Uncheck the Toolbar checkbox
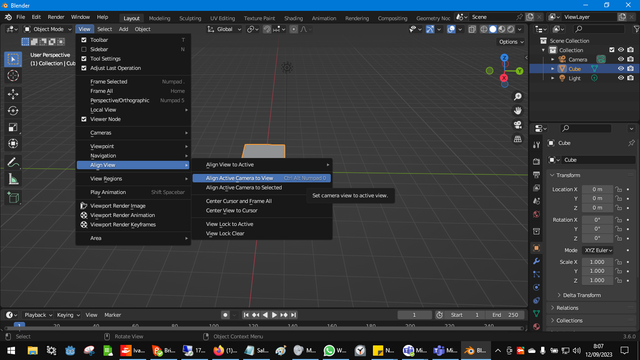Image resolution: width=640 pixels, height=360 pixels. point(84,40)
